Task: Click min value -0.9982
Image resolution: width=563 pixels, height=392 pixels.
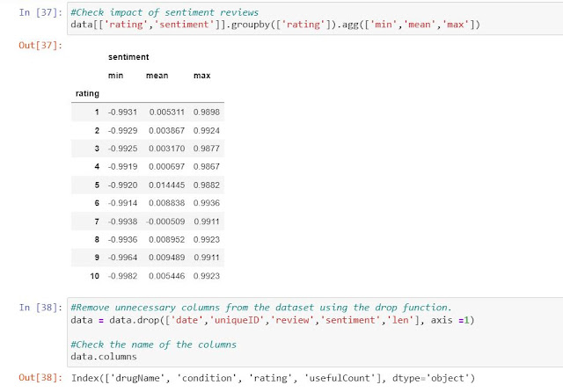Action: point(122,276)
